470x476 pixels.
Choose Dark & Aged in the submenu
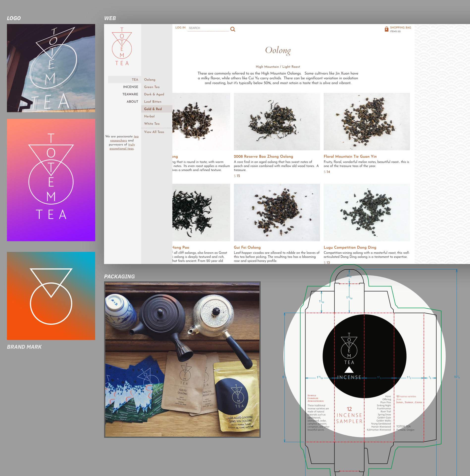click(154, 94)
